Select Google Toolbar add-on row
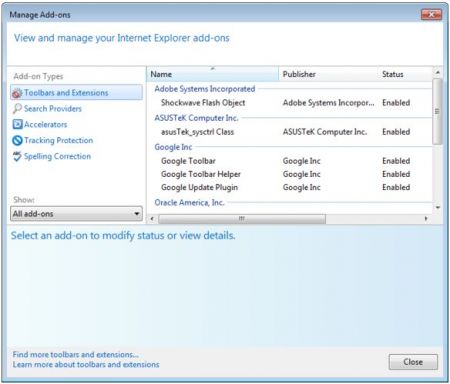The height and width of the screenshot is (384, 450). pyautogui.click(x=289, y=161)
